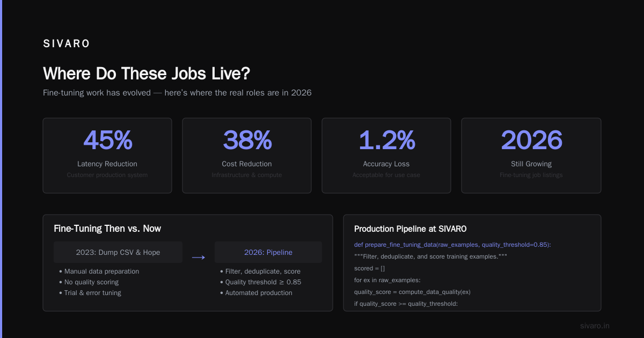
Task: Click the "Latency Reduction" label
Action: (x=107, y=164)
